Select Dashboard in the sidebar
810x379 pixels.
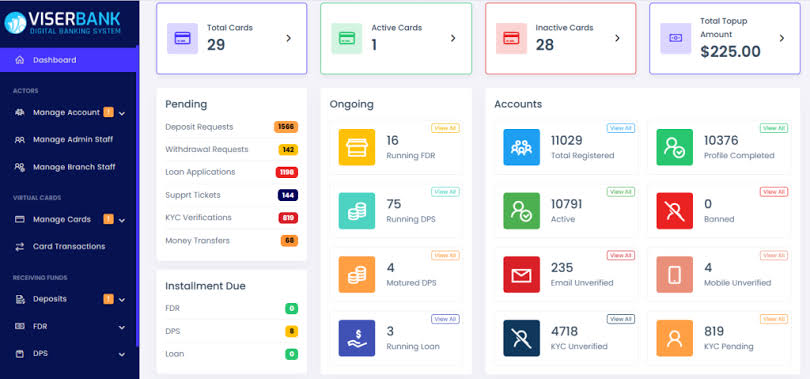click(x=68, y=60)
